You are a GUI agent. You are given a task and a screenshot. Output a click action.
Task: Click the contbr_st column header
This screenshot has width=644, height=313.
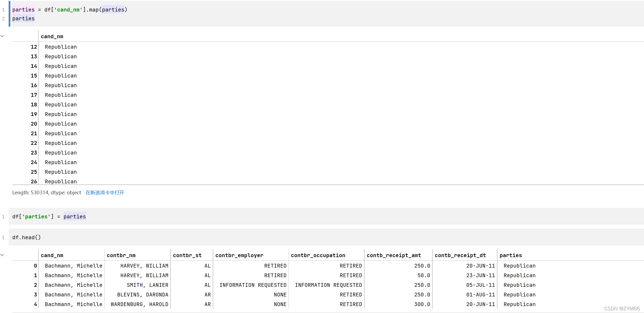(187, 255)
